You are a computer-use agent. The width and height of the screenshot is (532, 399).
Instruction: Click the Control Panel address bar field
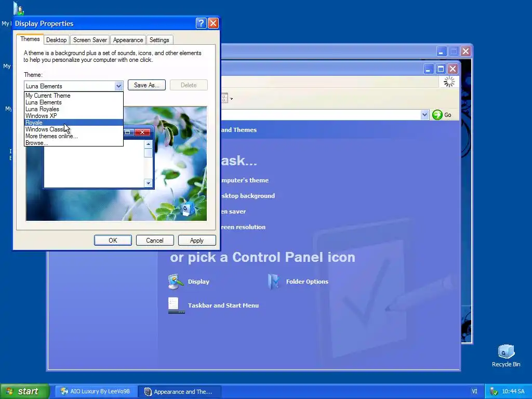pos(321,115)
